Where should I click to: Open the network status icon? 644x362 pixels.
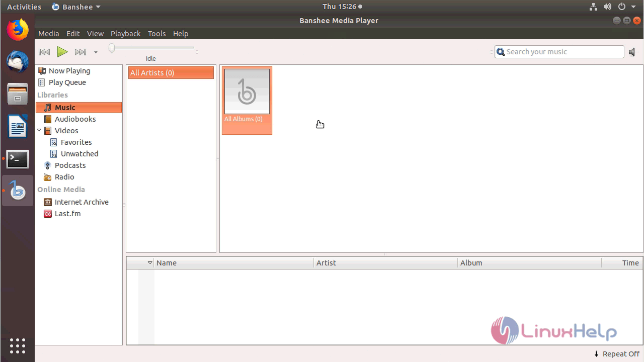(x=593, y=7)
